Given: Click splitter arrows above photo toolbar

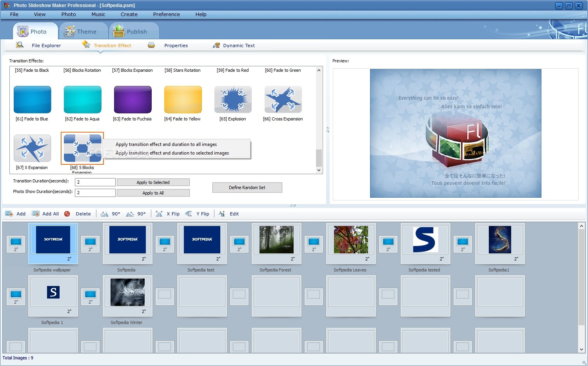Looking at the screenshot, I should pyautogui.click(x=293, y=206).
